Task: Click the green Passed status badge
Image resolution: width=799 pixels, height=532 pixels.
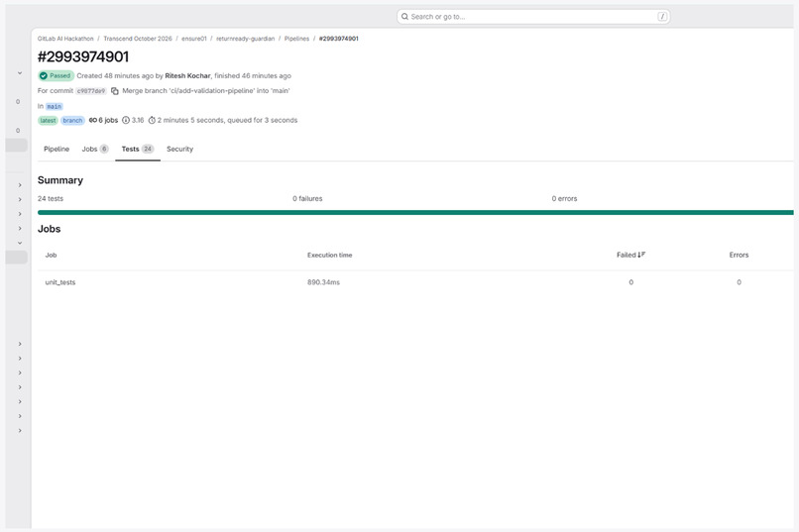Action: (57, 76)
